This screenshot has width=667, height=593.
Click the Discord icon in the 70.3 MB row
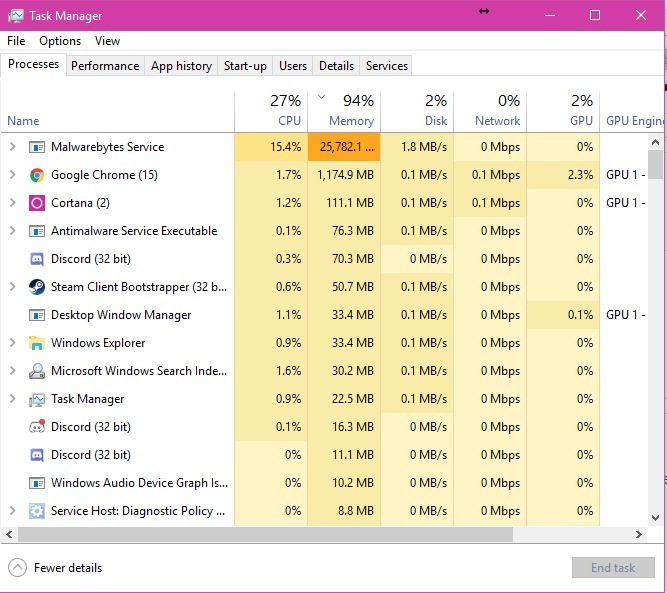[37, 259]
